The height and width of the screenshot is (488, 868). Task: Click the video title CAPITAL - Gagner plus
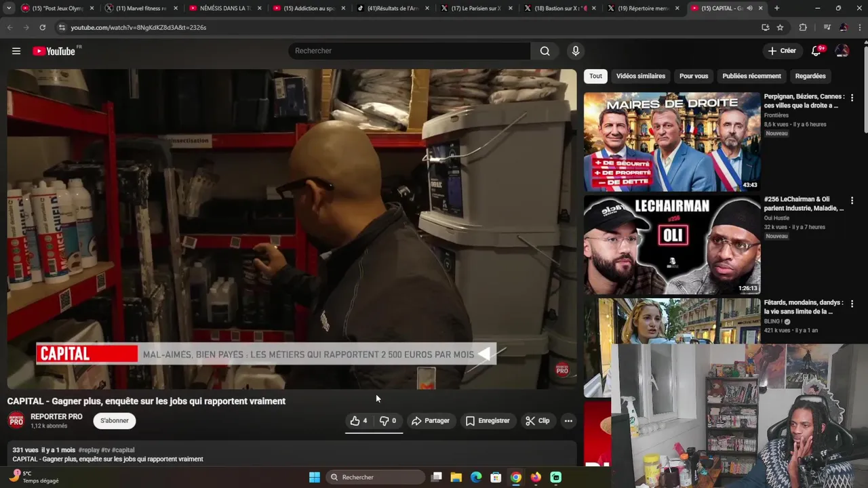(146, 401)
